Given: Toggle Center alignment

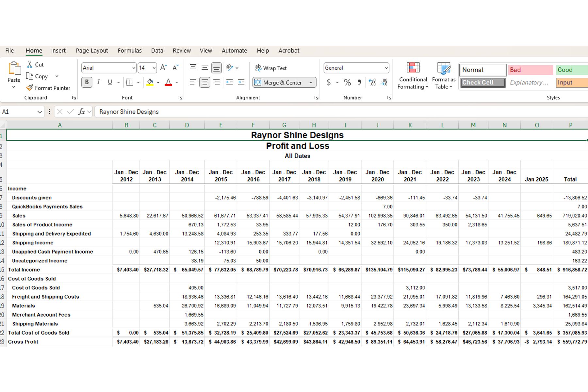Looking at the screenshot, I should (x=205, y=82).
